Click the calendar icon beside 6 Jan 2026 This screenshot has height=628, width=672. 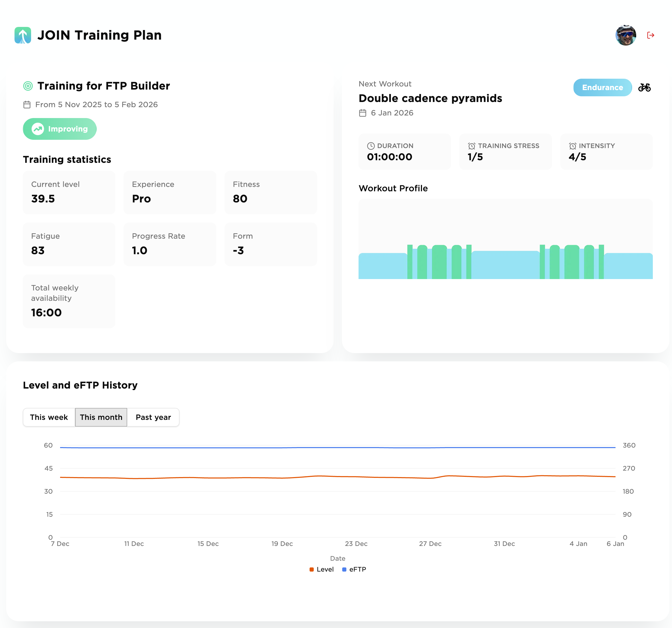(362, 113)
